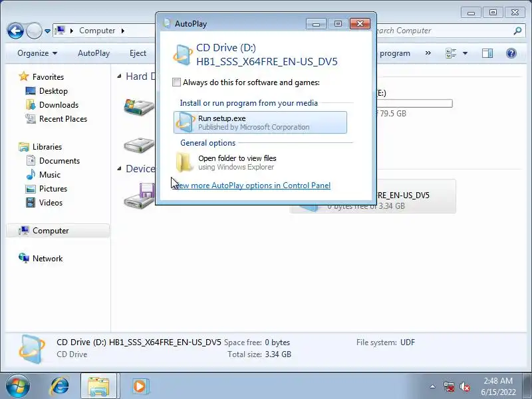
Task: Collapse the Hard Disk Drives group
Action: pyautogui.click(x=119, y=76)
